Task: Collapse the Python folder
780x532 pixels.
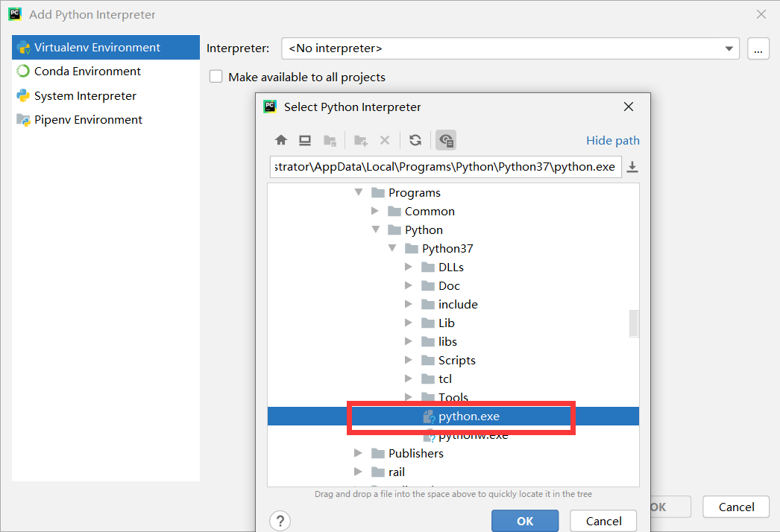Action: (376, 229)
